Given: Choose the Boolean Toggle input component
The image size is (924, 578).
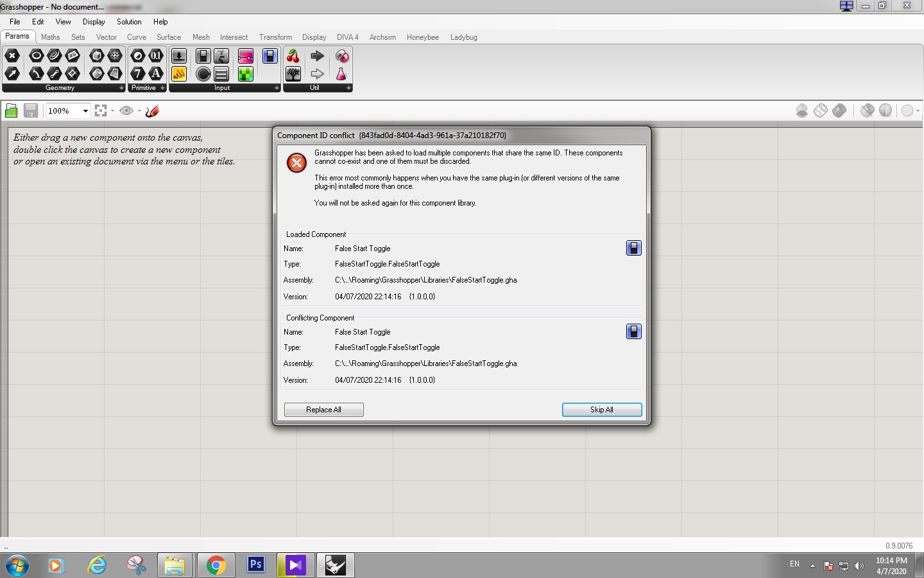Looking at the screenshot, I should pyautogui.click(x=203, y=56).
